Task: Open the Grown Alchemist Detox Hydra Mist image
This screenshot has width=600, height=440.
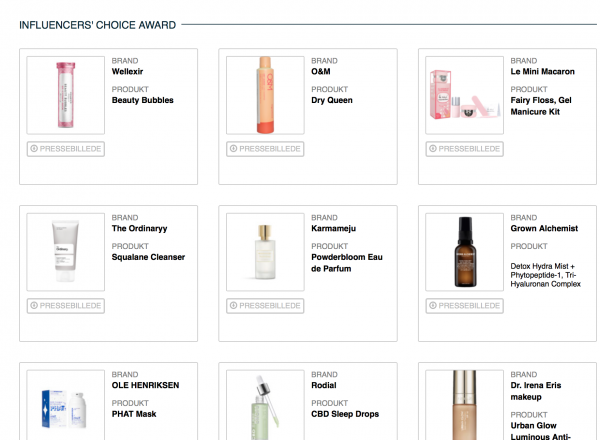Action: (x=465, y=252)
